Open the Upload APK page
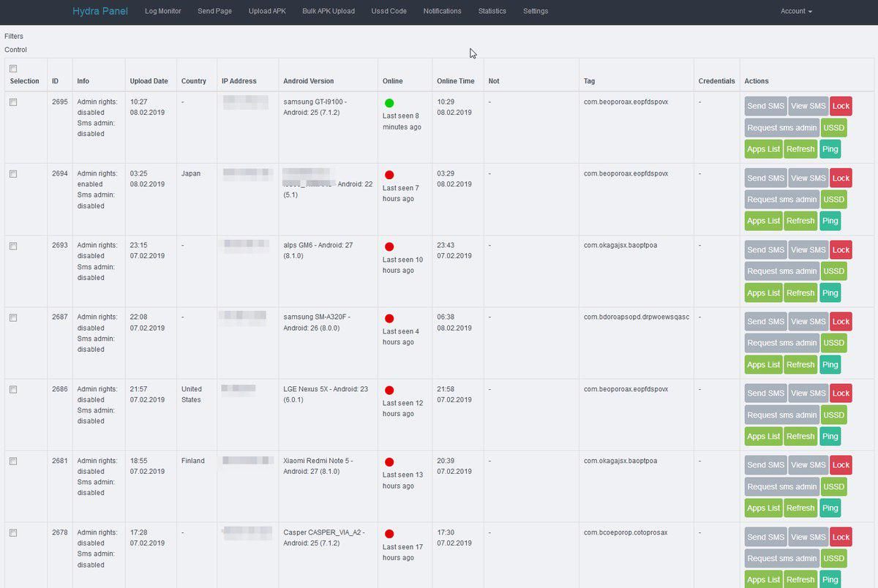 267,11
